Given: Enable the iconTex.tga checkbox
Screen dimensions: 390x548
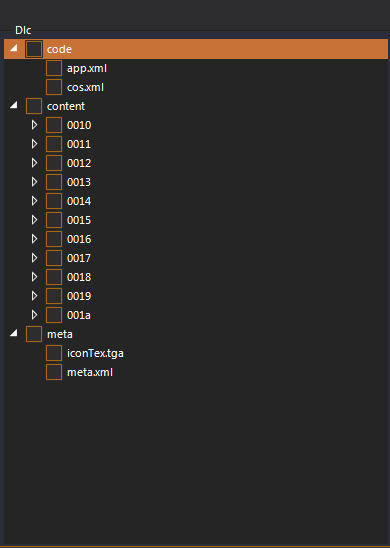Looking at the screenshot, I should (x=54, y=353).
